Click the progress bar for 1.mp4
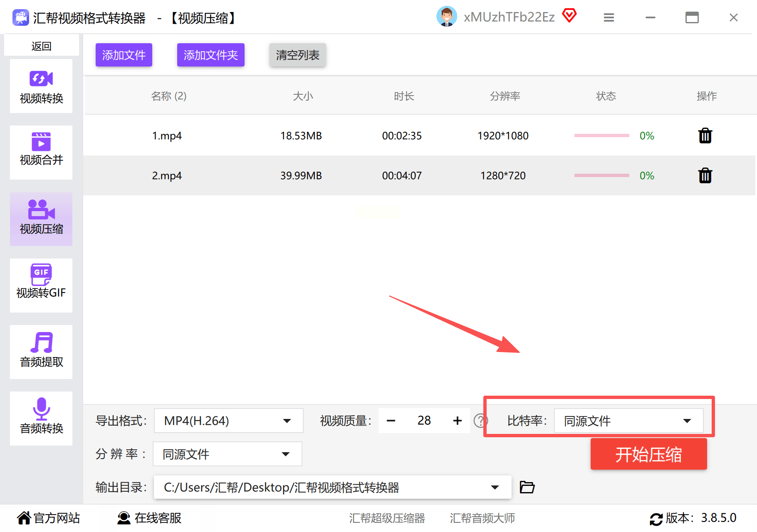This screenshot has width=757, height=532. pos(601,135)
